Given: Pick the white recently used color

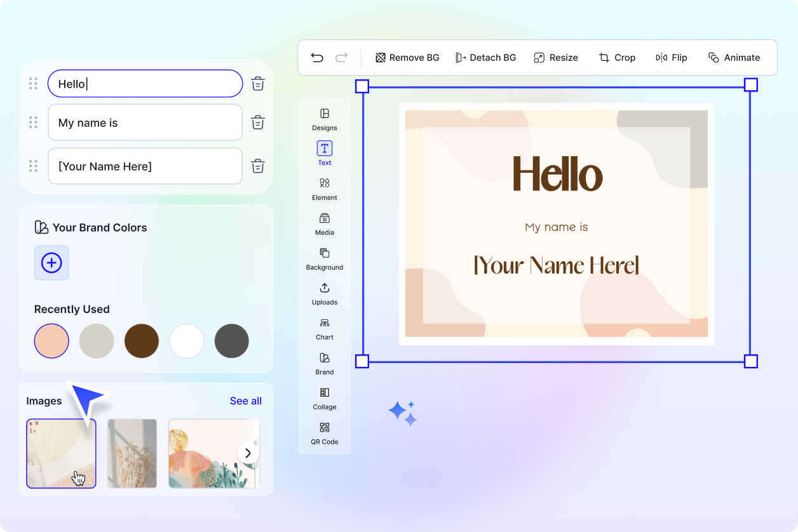Looking at the screenshot, I should [x=187, y=341].
